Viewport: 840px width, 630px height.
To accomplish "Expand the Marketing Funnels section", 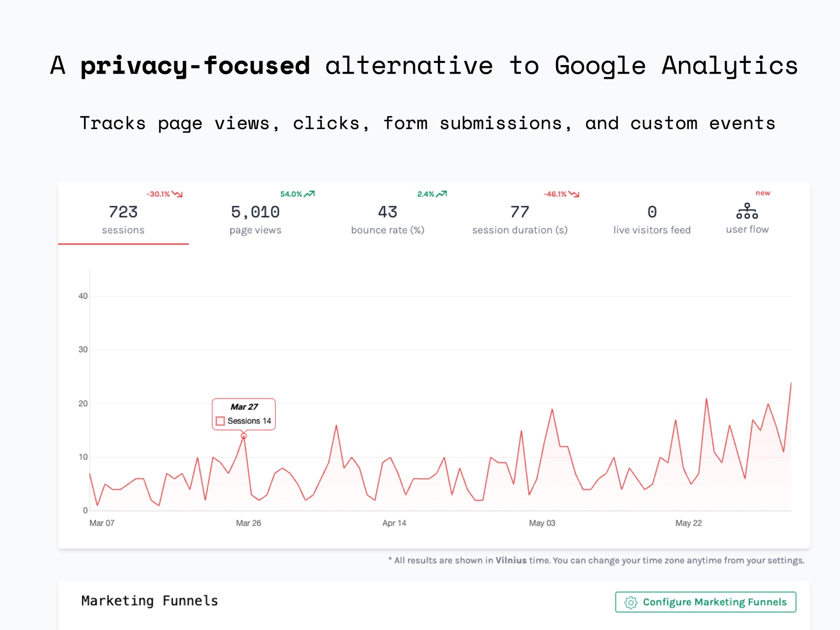I will tap(150, 601).
